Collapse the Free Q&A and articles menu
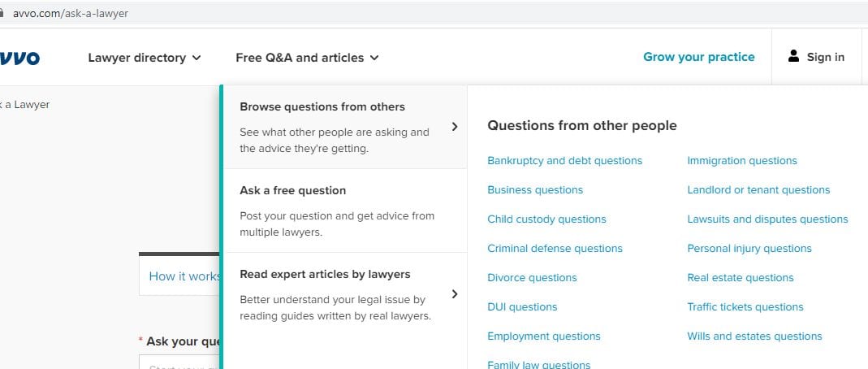868x369 pixels. coord(307,58)
